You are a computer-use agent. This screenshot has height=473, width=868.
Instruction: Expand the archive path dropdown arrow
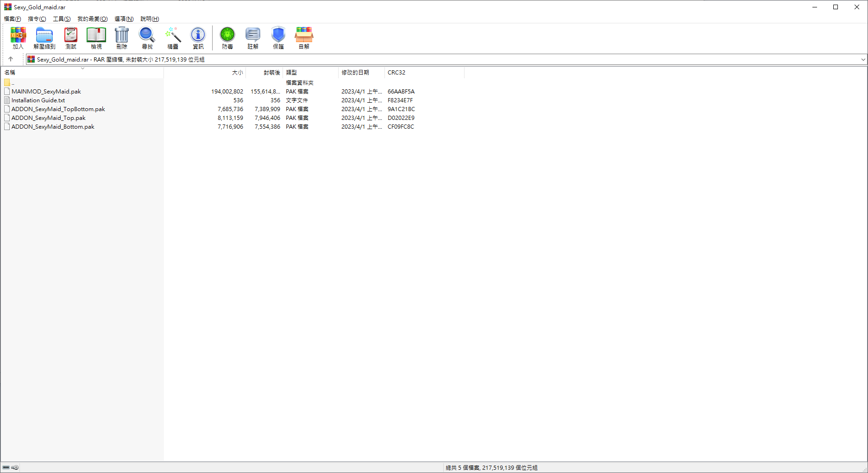pyautogui.click(x=863, y=60)
